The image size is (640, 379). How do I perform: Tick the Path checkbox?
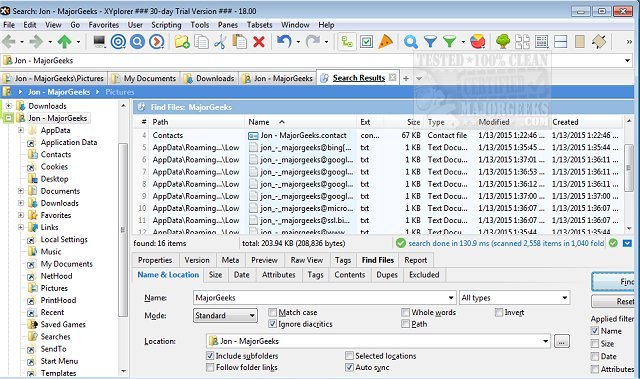click(x=405, y=324)
